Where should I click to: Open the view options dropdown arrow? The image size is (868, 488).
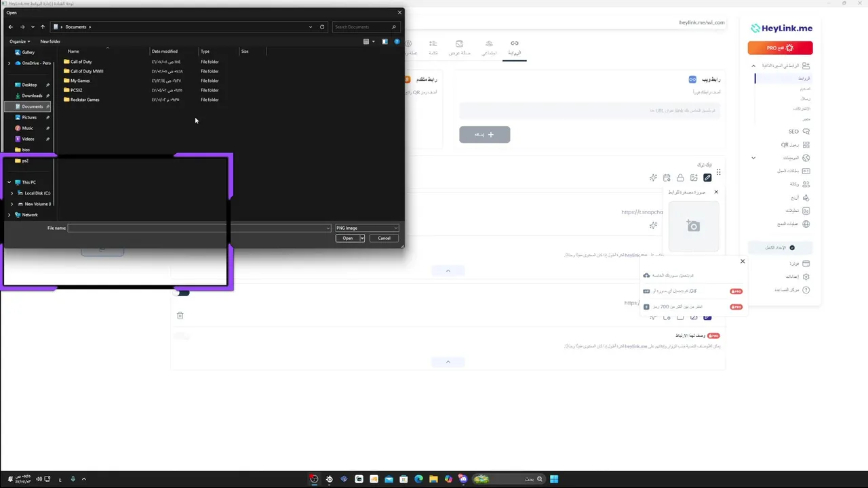373,41
